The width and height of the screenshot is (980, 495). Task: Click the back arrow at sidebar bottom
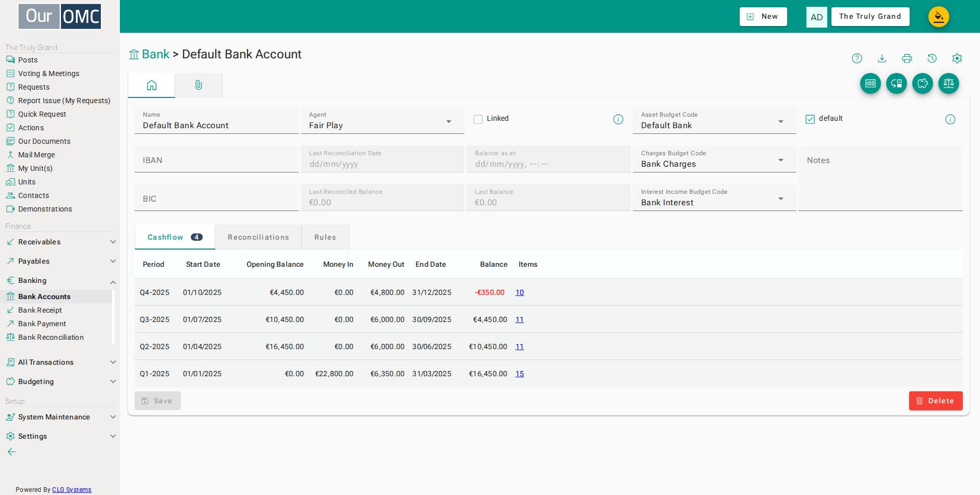(x=11, y=452)
